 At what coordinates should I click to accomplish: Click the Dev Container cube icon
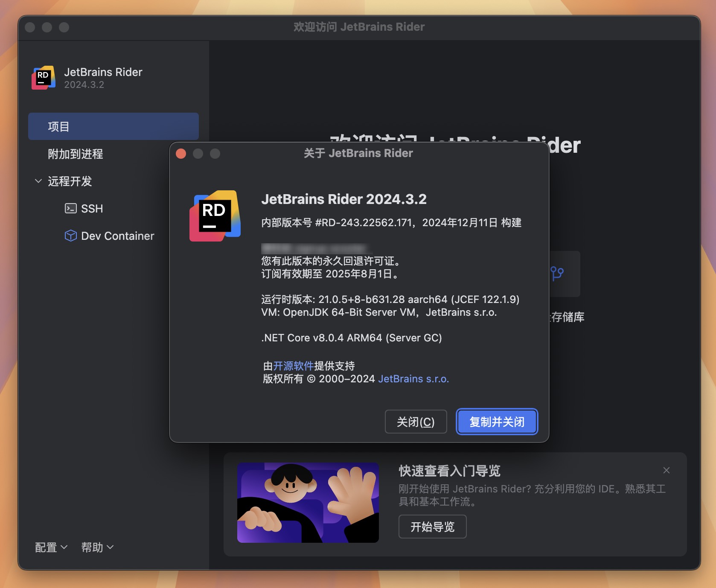(x=70, y=236)
